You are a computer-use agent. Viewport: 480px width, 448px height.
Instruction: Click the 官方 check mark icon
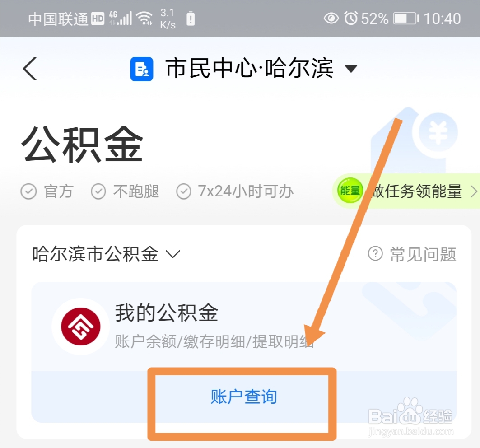coord(28,191)
